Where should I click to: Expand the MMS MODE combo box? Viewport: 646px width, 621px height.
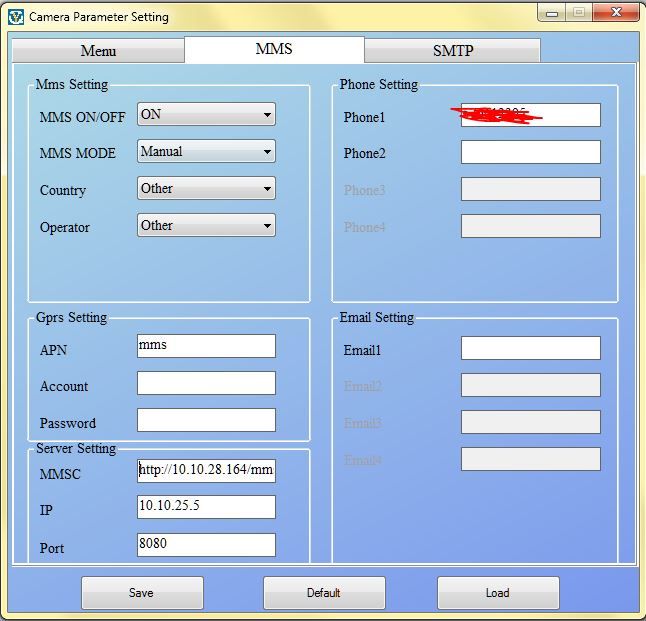(206, 151)
